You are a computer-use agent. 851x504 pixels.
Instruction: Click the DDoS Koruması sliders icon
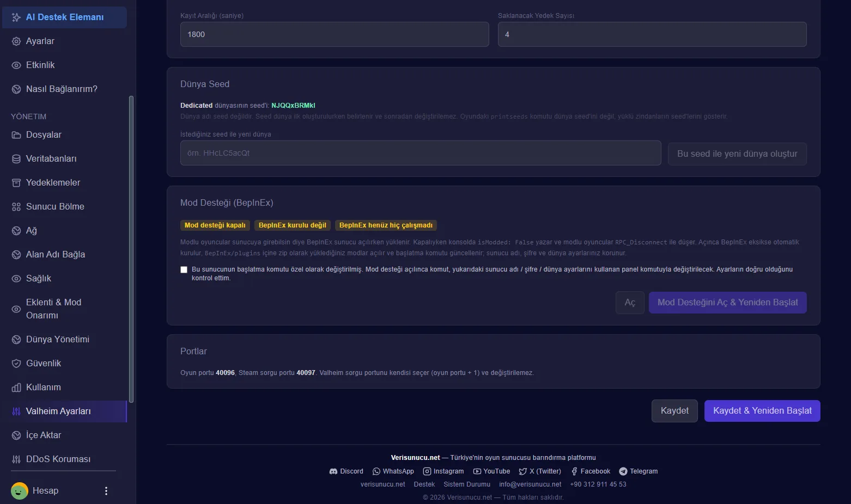point(16,459)
